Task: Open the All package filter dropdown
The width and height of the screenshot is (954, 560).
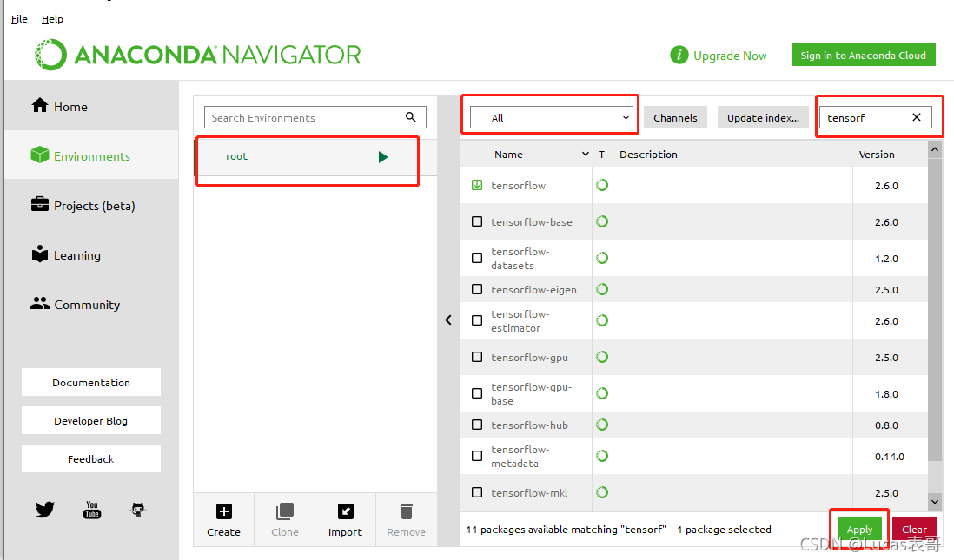Action: (x=551, y=117)
